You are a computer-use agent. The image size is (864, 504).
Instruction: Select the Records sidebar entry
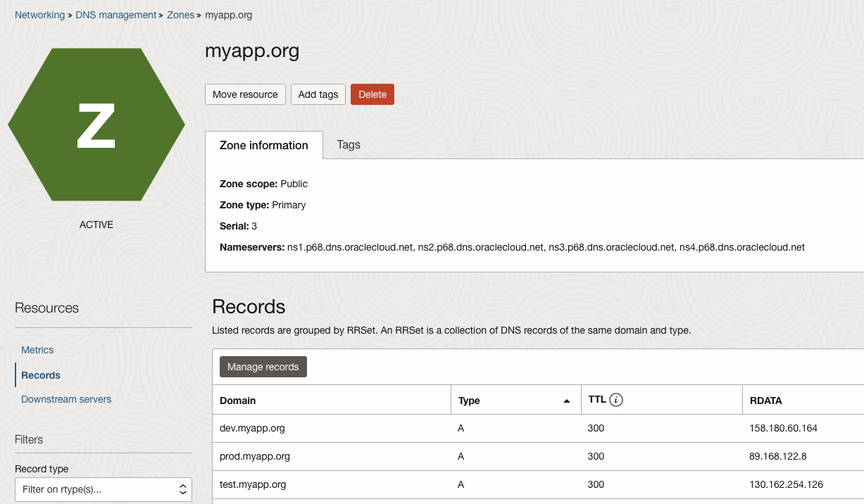click(40, 374)
